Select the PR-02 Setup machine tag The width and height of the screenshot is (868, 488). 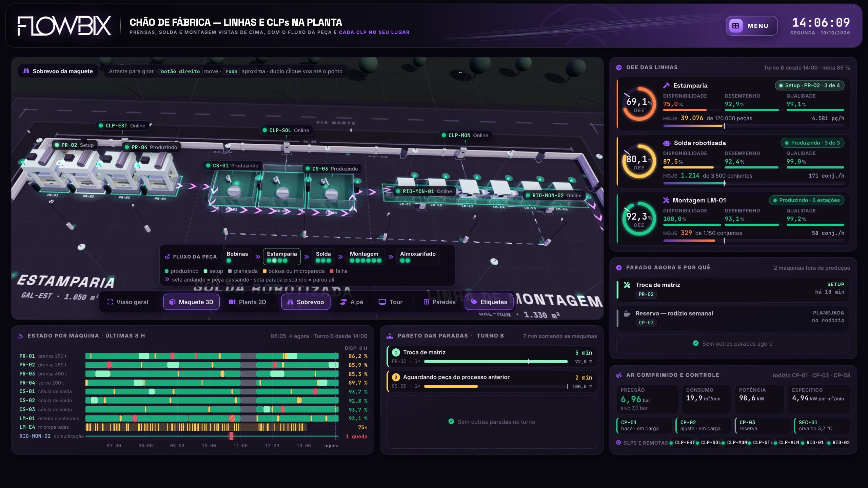point(74,145)
